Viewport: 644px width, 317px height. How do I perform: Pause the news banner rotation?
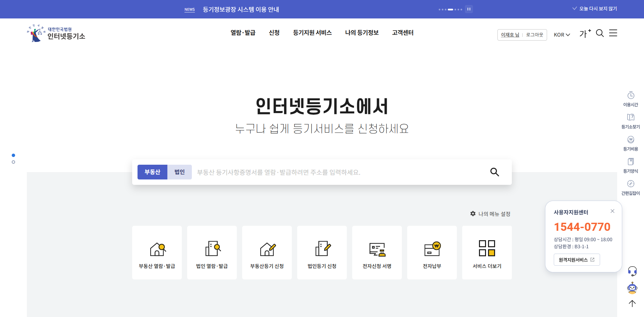(469, 9)
